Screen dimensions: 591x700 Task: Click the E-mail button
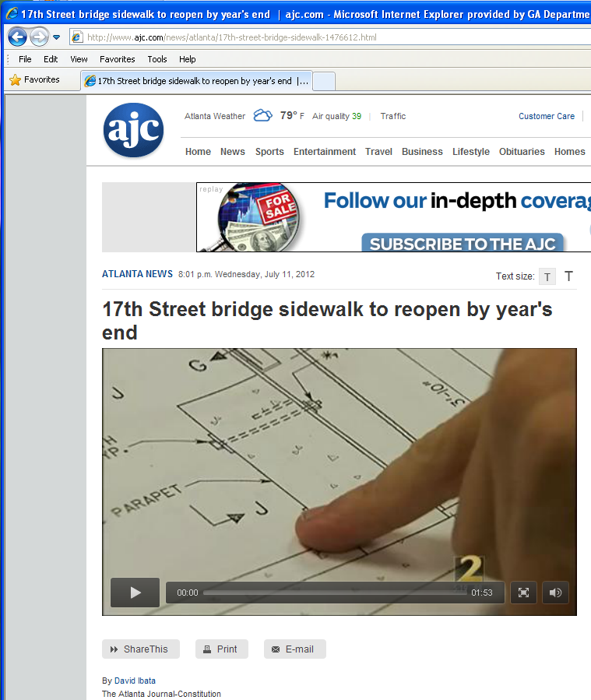tap(294, 649)
